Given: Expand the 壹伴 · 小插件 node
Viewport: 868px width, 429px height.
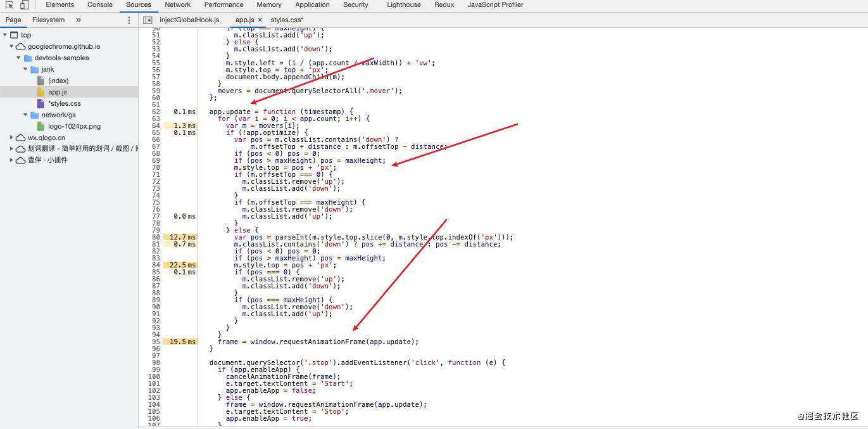Looking at the screenshot, I should tap(12, 160).
